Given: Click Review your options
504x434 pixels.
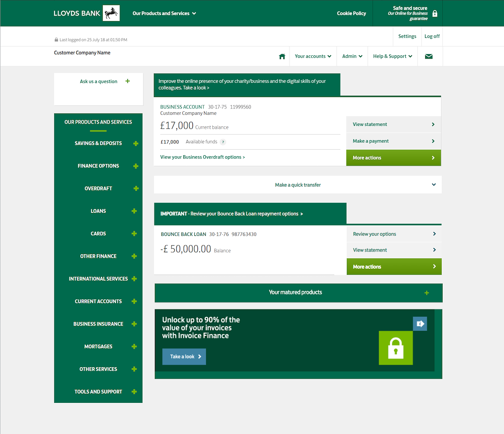Looking at the screenshot, I should pyautogui.click(x=394, y=234).
